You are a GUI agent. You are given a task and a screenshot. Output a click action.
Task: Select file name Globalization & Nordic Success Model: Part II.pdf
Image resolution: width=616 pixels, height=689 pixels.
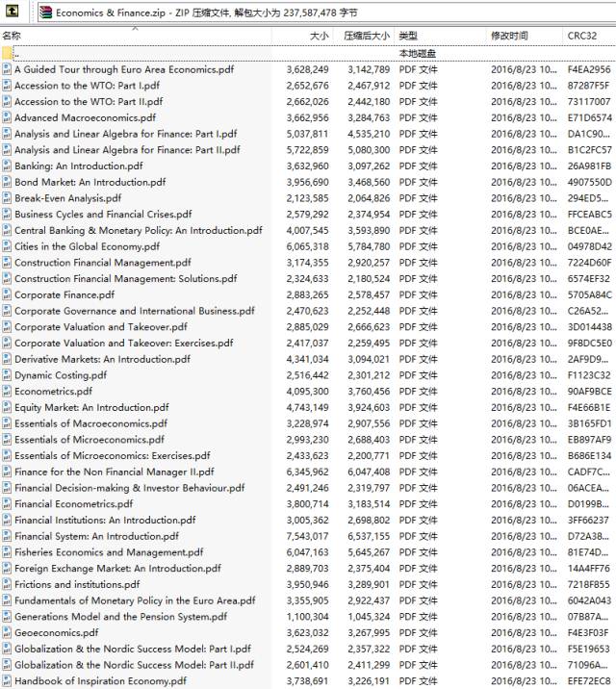[135, 665]
